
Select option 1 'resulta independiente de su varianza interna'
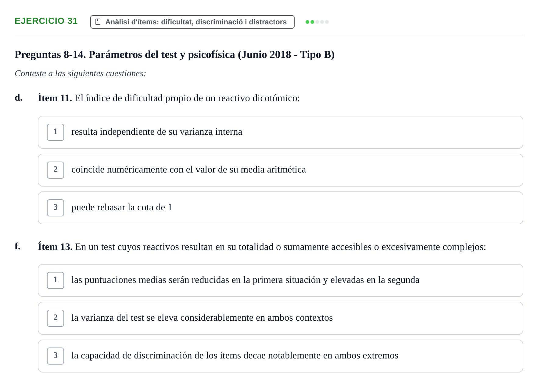[x=280, y=132]
